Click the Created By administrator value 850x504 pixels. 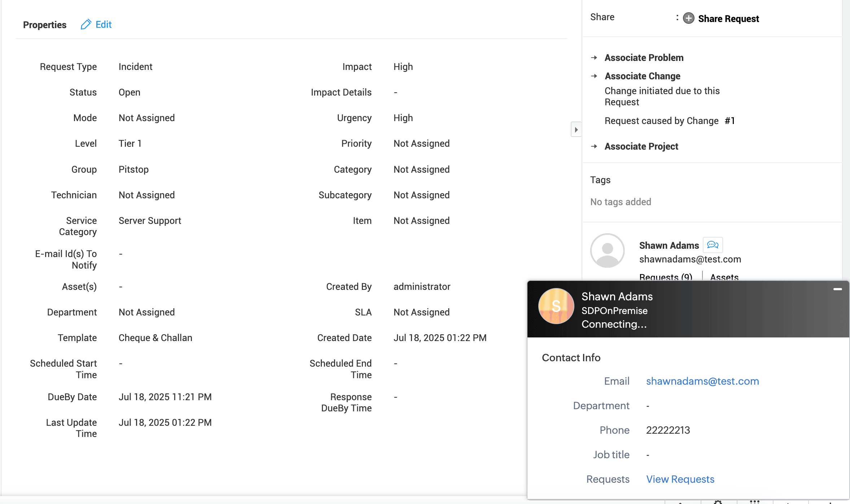(422, 287)
